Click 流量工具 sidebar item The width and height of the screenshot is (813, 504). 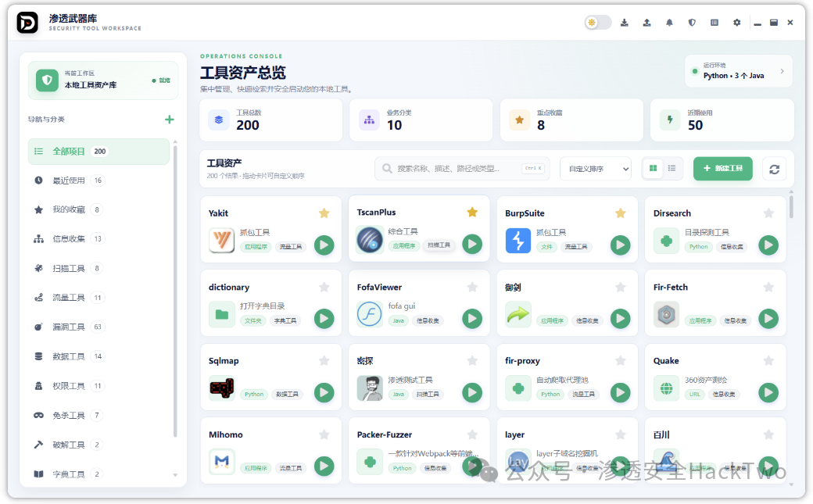[x=98, y=298]
